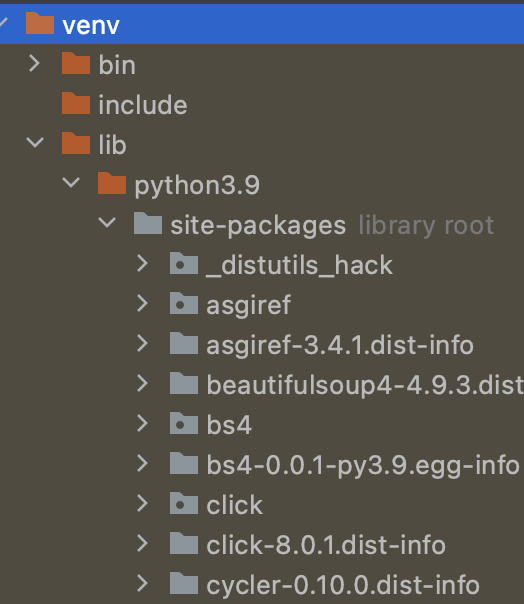Select the bin label
The image size is (524, 604).
tap(117, 65)
